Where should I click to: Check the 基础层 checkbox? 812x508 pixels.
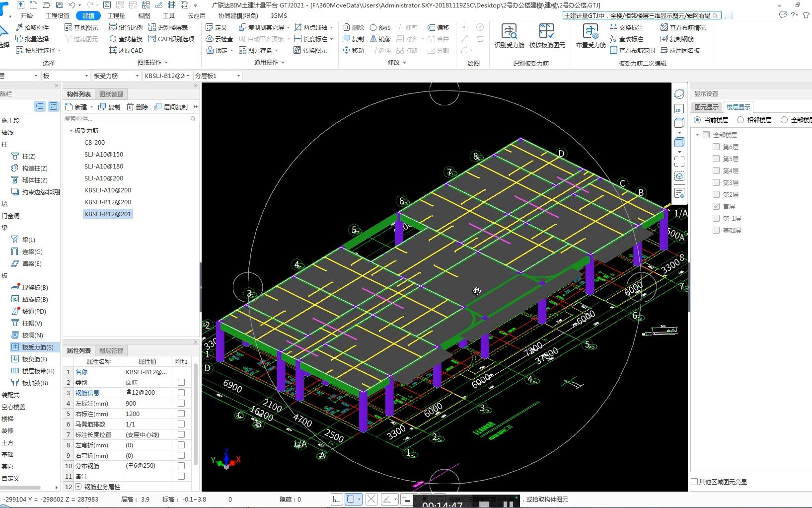[716, 230]
